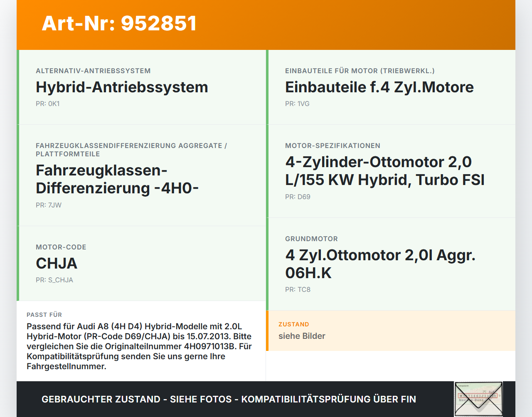Click '4-Zylinder-Ottomotor 2,0 L/155 KW Hybrid' value
The width and height of the screenshot is (532, 417).
[x=385, y=171]
